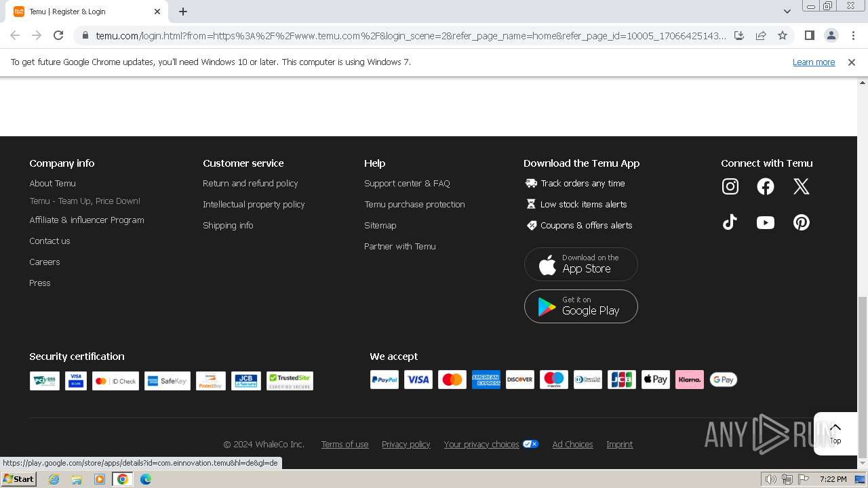Open the Chrome profile menu

point(831,35)
